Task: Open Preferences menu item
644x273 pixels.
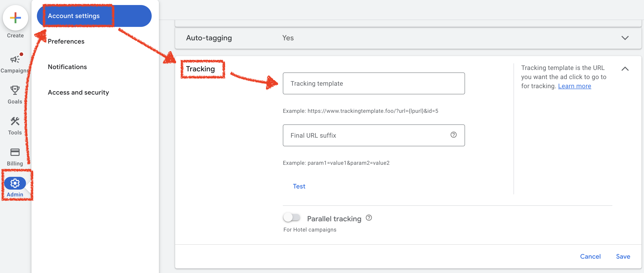Action: (66, 41)
